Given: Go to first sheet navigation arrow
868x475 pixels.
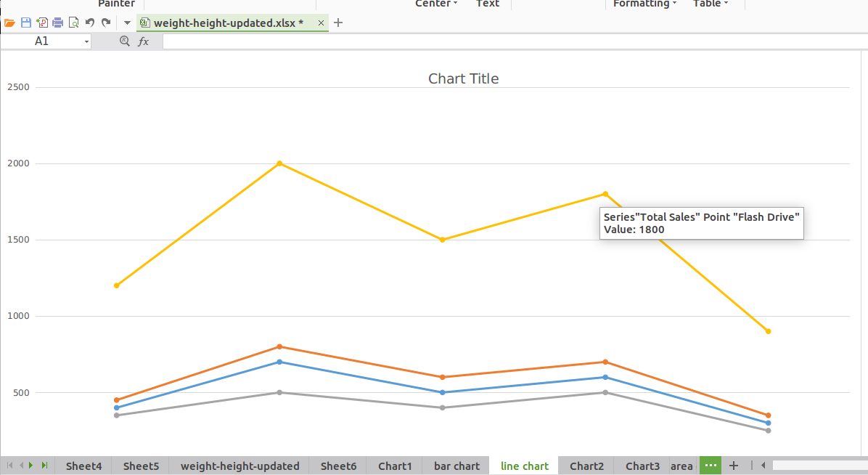Looking at the screenshot, I should 10,466.
